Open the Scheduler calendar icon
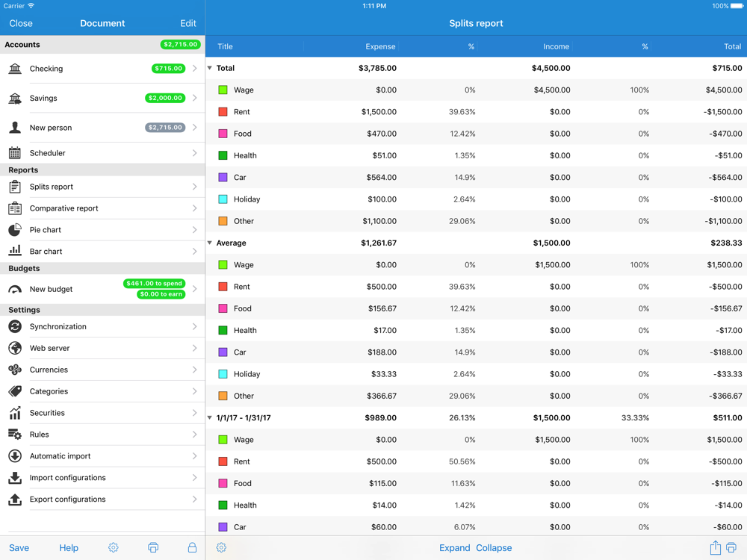This screenshot has width=747, height=560. [x=15, y=153]
